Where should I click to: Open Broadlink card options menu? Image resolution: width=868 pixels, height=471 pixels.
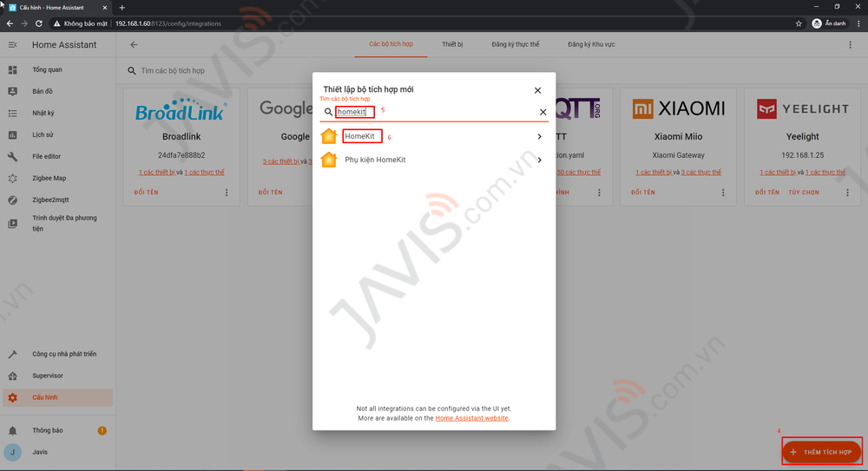[227, 192]
